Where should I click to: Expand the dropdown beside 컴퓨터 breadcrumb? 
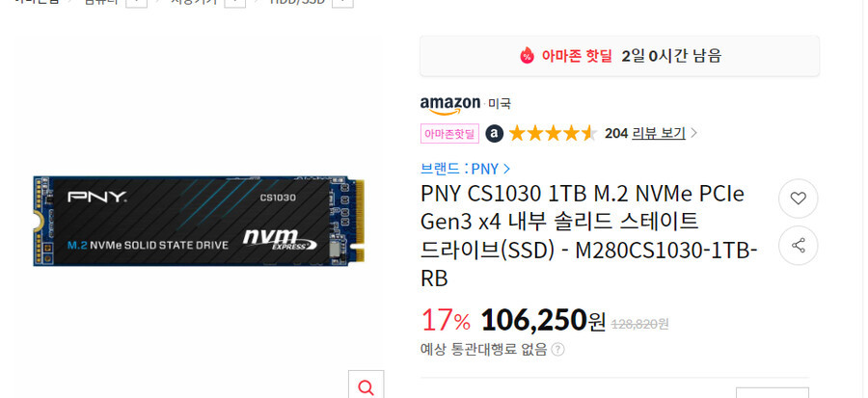(x=137, y=2)
